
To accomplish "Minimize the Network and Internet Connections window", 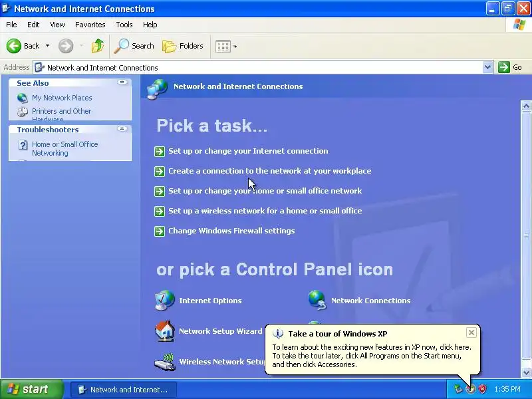I will pyautogui.click(x=492, y=9).
